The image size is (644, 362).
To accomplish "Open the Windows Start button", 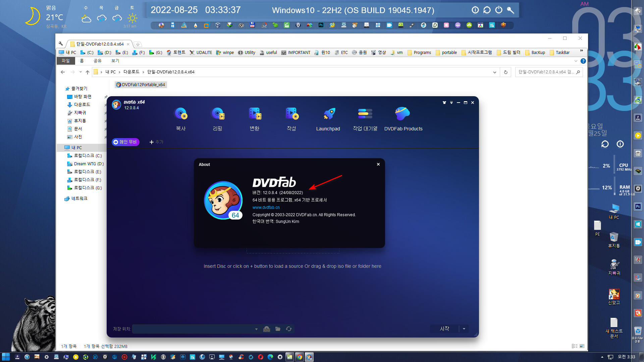I will [6, 357].
